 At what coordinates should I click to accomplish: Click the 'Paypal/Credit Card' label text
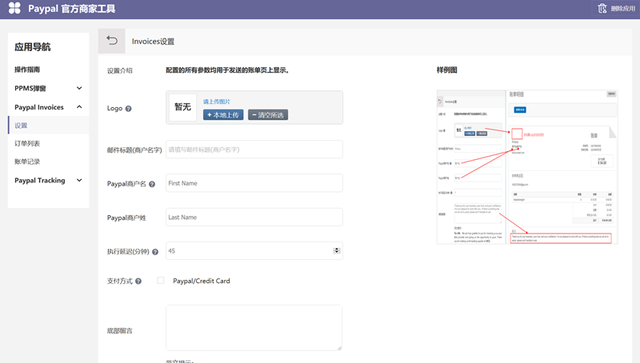pyautogui.click(x=201, y=281)
